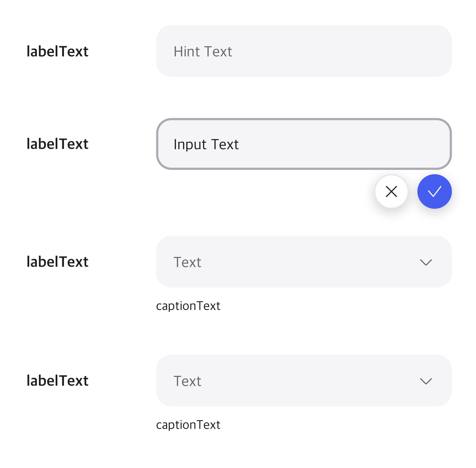
Task: Click the Text value in the bottom dropdown
Action: [x=187, y=381]
